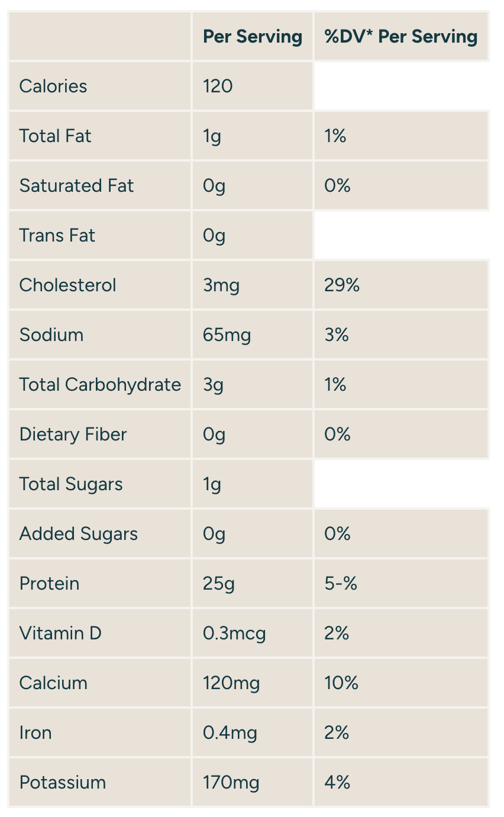504x817 pixels.
Task: Select the Total Carbohydrate label
Action: coord(100,385)
